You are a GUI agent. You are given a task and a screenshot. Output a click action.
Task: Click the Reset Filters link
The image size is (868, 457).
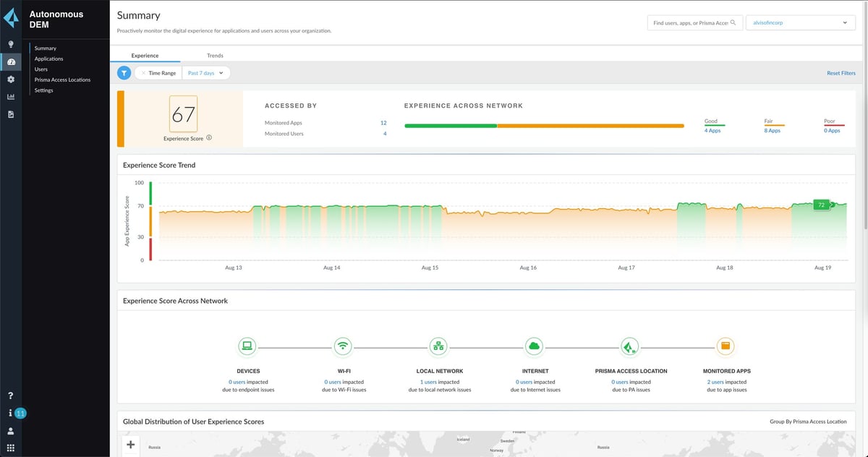(841, 73)
